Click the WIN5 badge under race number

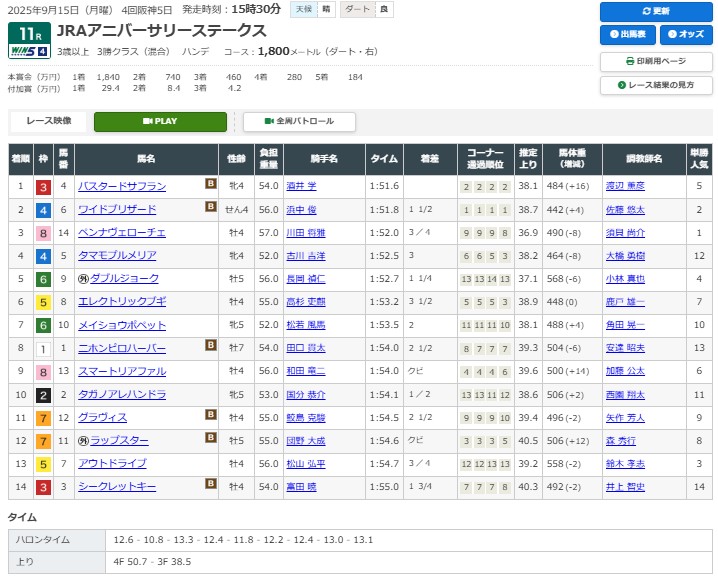[x=29, y=51]
